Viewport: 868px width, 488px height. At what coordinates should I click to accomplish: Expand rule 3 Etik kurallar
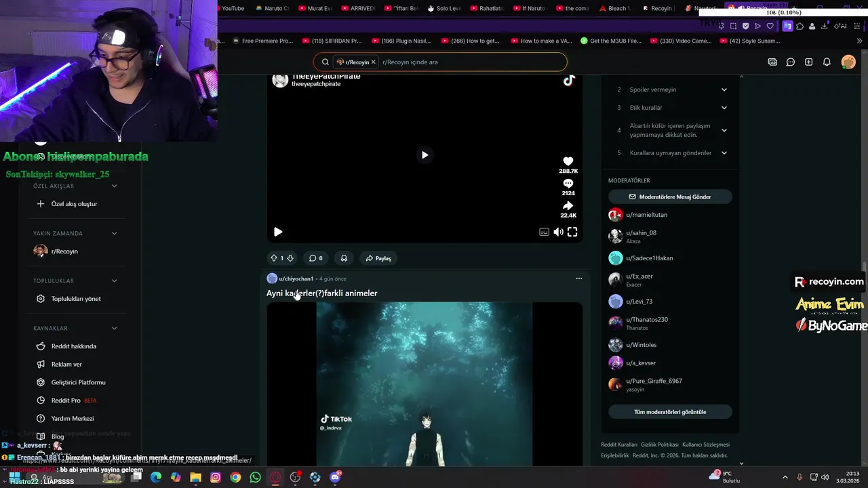670,108
